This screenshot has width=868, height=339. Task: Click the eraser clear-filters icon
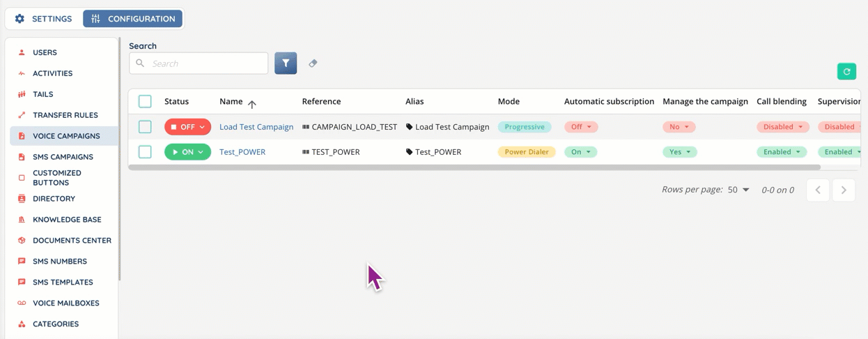click(313, 63)
